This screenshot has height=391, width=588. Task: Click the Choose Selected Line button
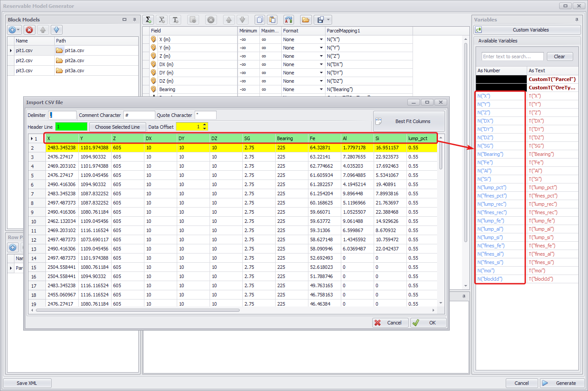point(117,127)
